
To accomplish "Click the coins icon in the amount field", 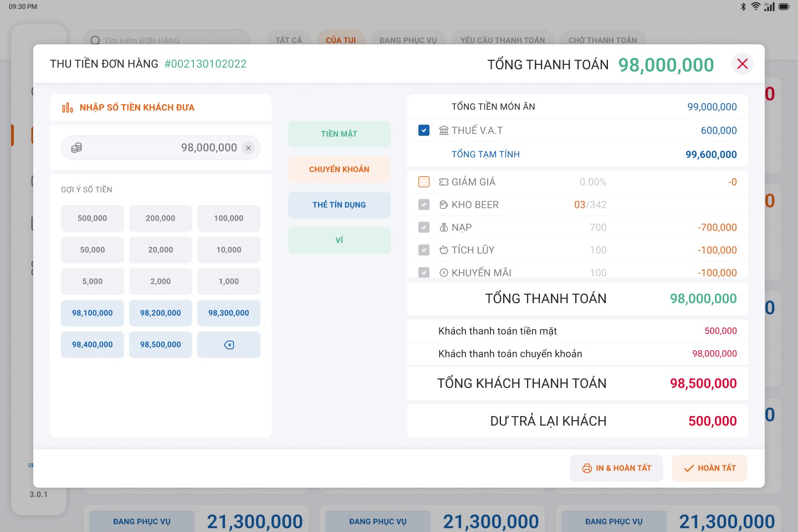I will pos(76,148).
